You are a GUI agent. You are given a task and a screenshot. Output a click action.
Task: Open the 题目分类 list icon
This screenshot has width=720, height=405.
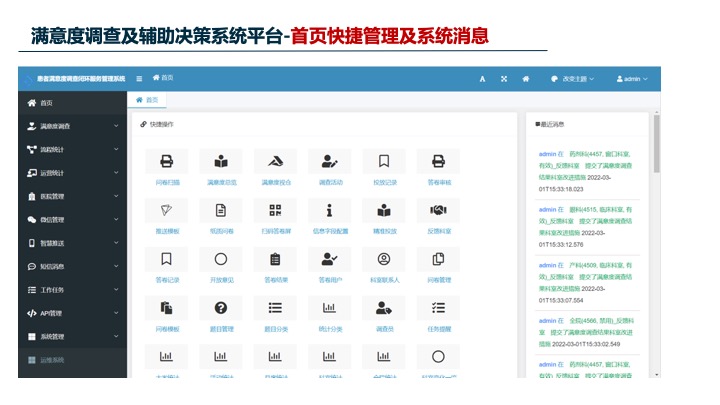click(275, 308)
